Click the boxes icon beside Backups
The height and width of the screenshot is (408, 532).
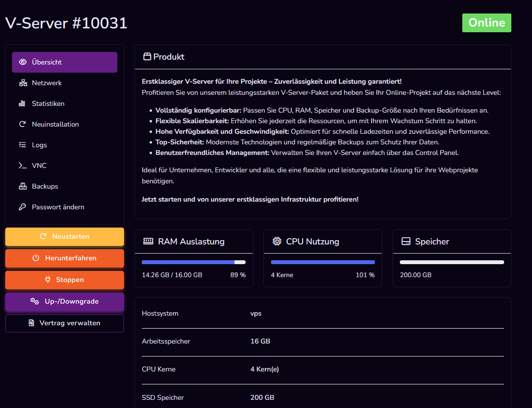tap(23, 186)
